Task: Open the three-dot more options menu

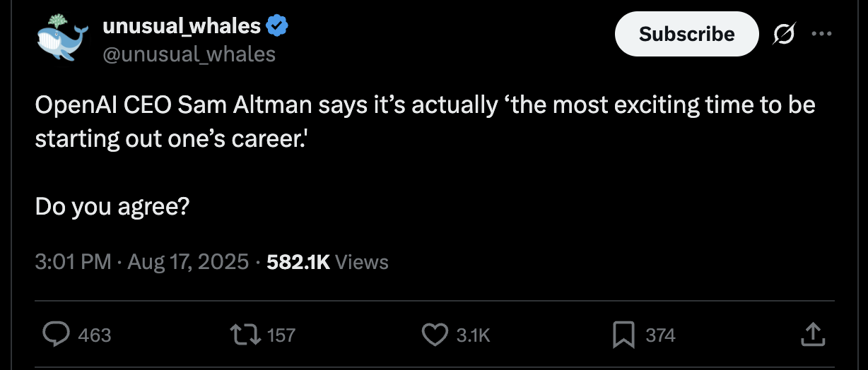Action: [x=821, y=33]
